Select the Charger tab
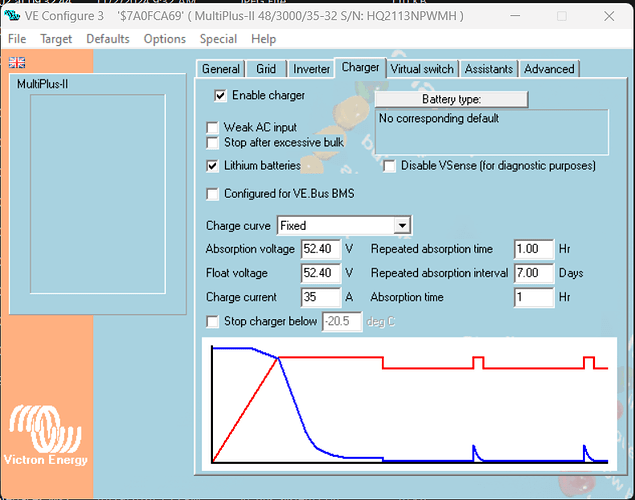Image resolution: width=635 pixels, height=500 pixels. (360, 67)
